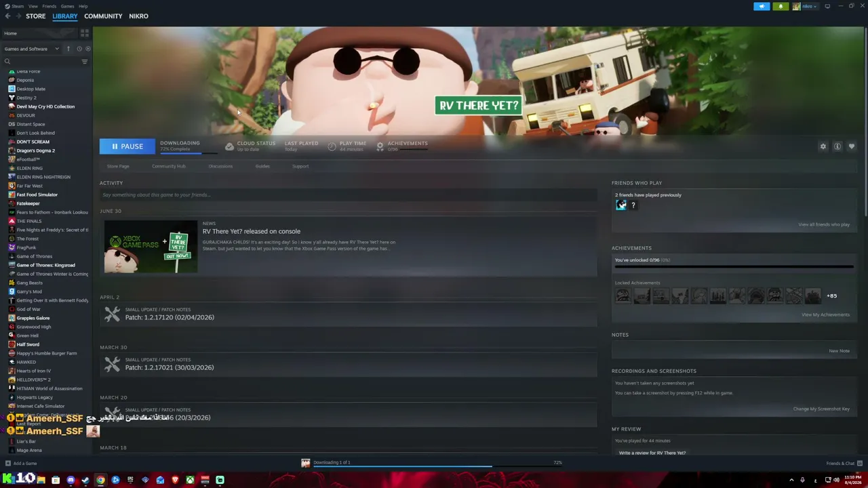Show the game info details icon
This screenshot has height=488, width=868.
pyautogui.click(x=837, y=146)
